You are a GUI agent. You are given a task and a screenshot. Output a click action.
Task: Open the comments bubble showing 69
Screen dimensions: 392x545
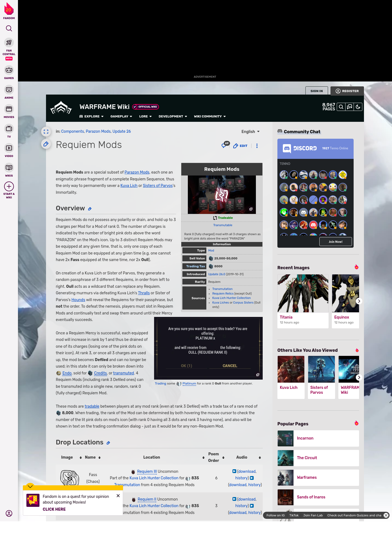tap(225, 145)
